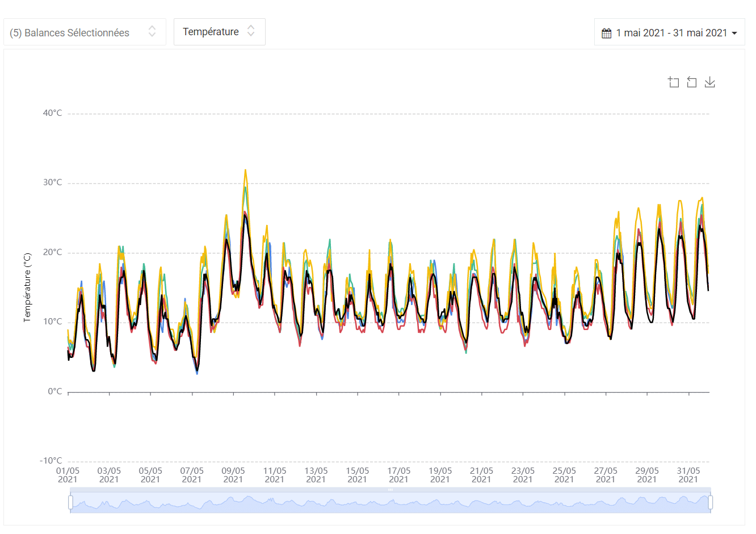Click the 01/05 2021 date label

pos(68,475)
